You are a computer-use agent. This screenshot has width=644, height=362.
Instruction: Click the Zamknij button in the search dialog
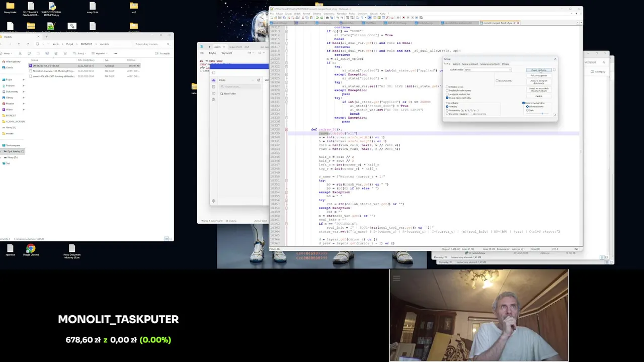(539, 96)
